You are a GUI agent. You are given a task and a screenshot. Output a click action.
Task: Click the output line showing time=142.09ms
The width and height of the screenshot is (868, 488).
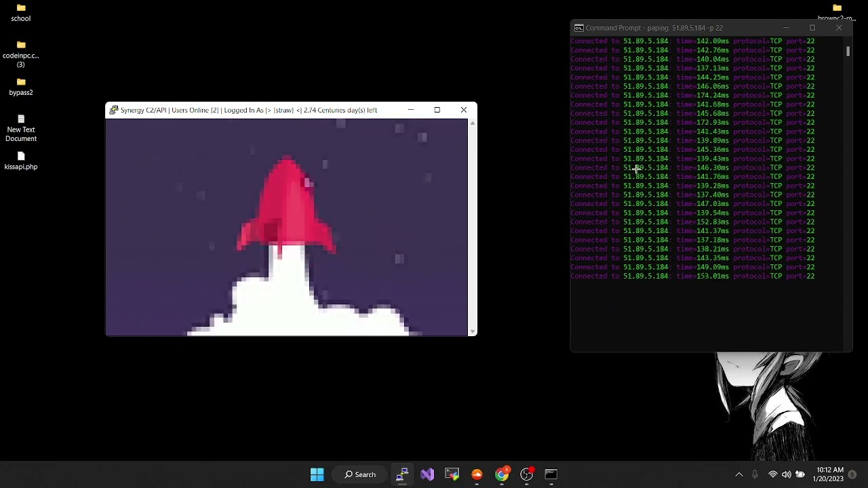pyautogui.click(x=692, y=41)
